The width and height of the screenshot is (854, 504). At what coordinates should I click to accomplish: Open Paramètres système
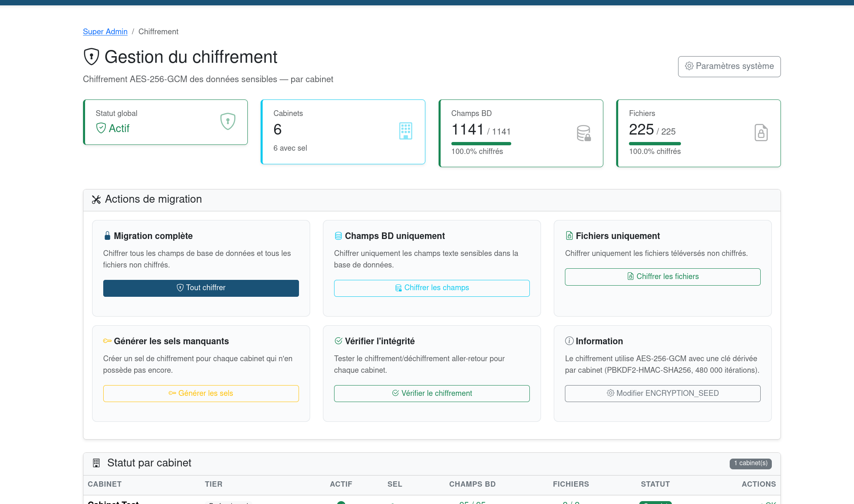pyautogui.click(x=729, y=66)
